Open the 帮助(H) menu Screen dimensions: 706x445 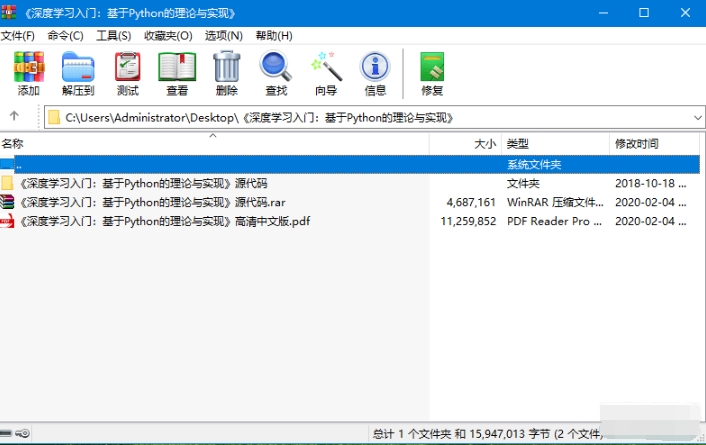click(274, 36)
